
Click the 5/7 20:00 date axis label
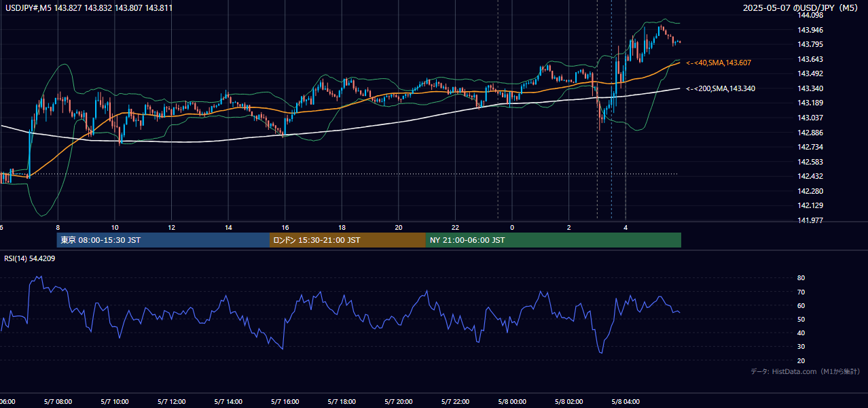(399, 402)
